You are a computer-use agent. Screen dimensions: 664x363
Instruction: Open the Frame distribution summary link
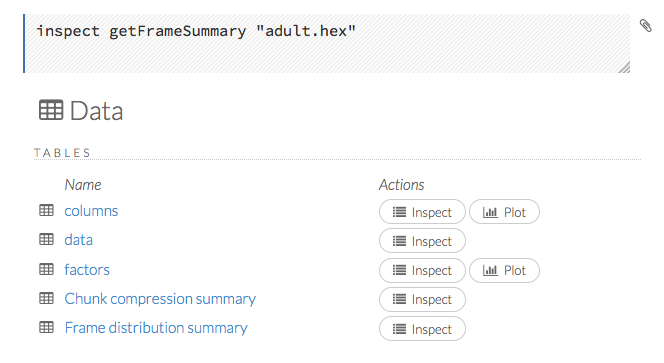(x=156, y=328)
